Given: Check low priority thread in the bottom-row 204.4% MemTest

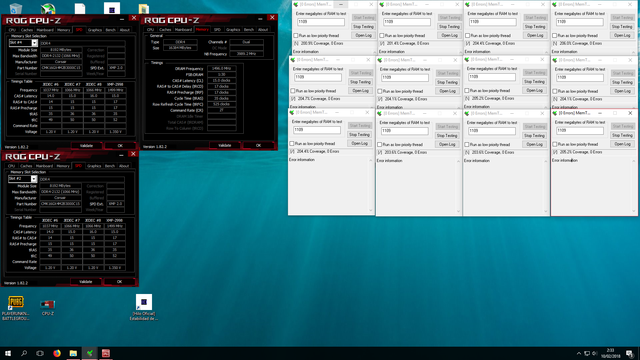Looking at the screenshot, I should 291,144.
